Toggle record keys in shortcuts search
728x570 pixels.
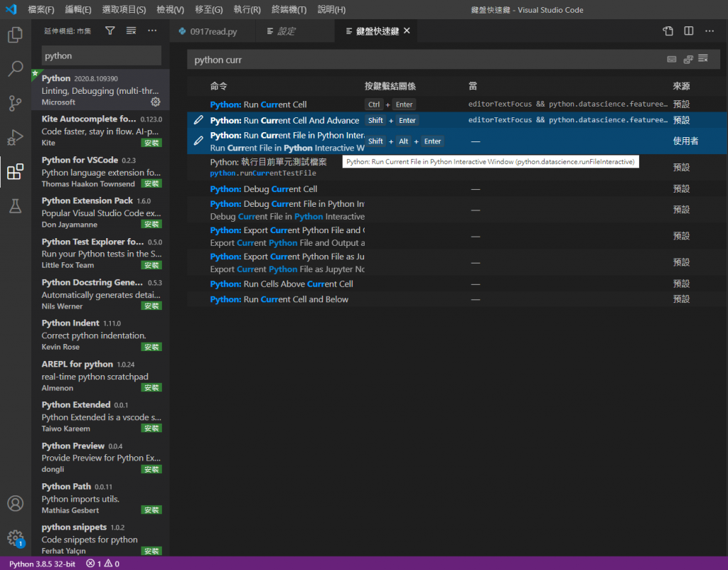(x=672, y=59)
